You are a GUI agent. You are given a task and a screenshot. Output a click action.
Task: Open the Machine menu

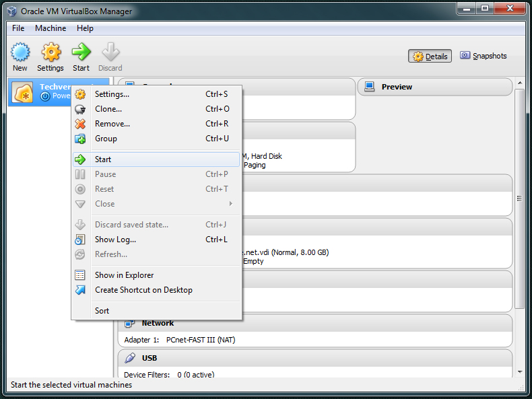(x=51, y=28)
